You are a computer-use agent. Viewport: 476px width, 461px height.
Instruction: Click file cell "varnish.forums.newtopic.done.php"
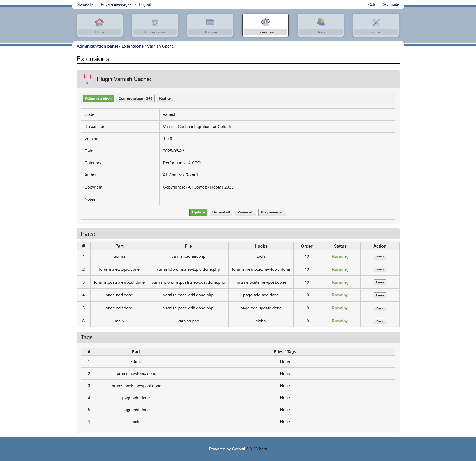pyautogui.click(x=188, y=269)
